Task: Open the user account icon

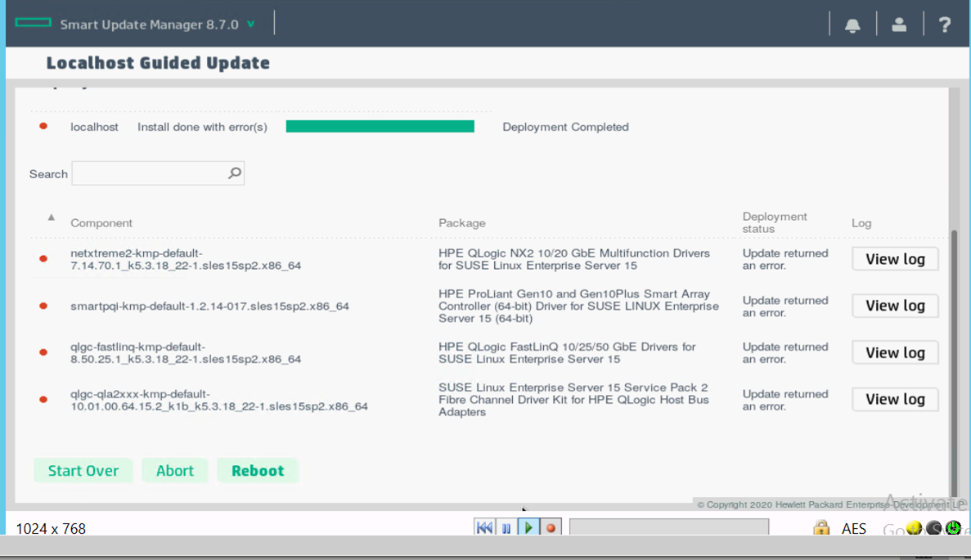Action: (899, 25)
